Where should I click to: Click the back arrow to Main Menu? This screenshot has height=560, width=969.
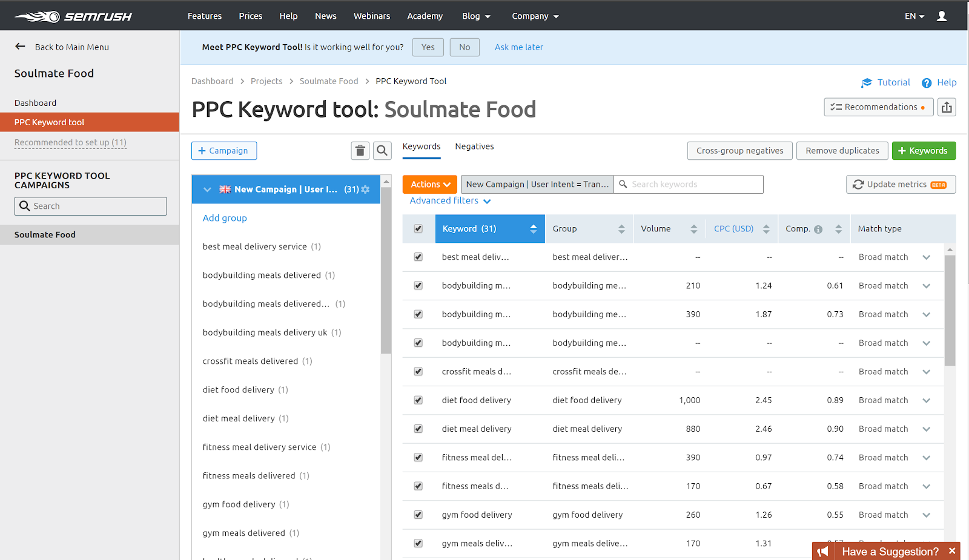click(21, 47)
